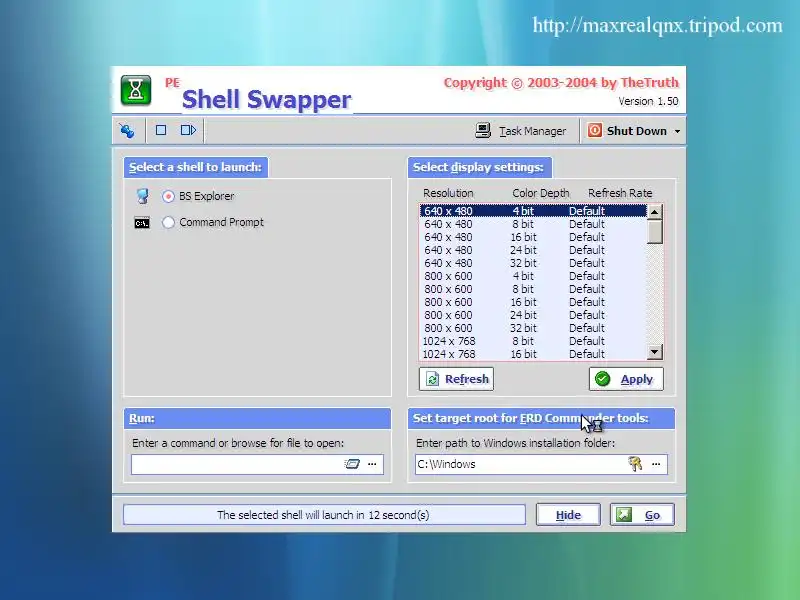Click the run command icon in Run field
800x600 pixels.
coord(352,464)
